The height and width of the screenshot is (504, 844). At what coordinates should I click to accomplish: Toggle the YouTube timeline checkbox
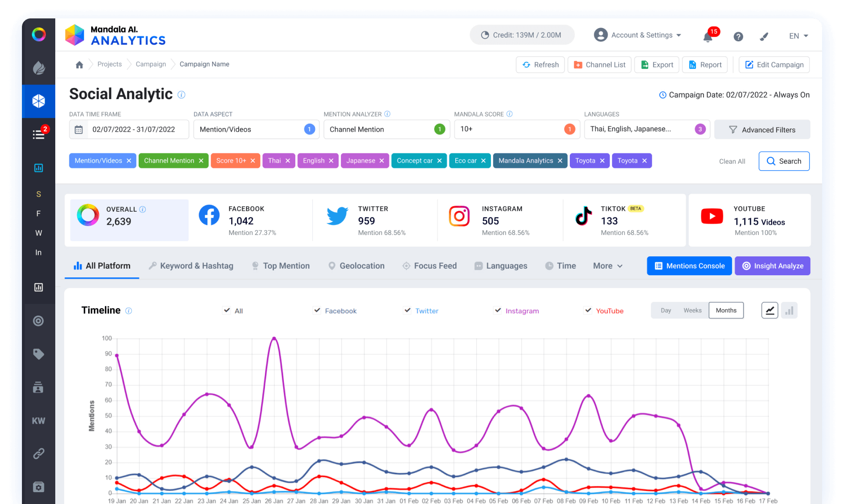(x=588, y=310)
